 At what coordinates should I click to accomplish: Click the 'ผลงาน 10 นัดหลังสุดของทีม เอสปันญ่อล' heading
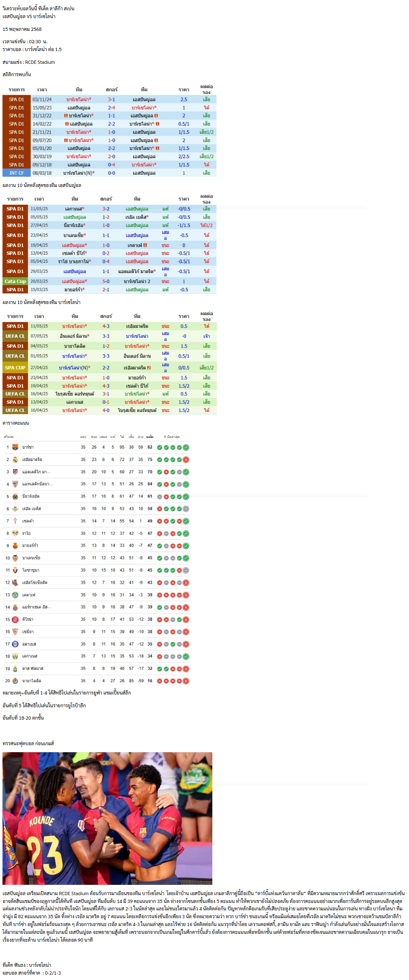(x=42, y=185)
